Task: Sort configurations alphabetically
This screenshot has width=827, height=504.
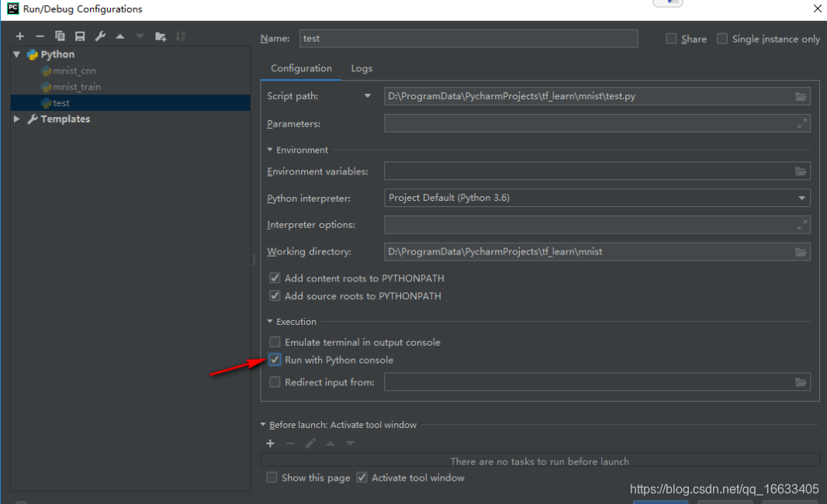Action: (181, 36)
